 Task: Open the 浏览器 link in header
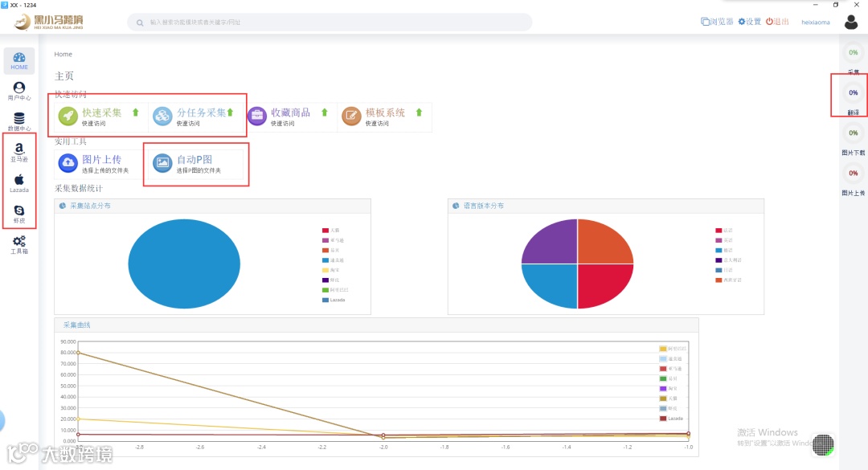point(717,22)
